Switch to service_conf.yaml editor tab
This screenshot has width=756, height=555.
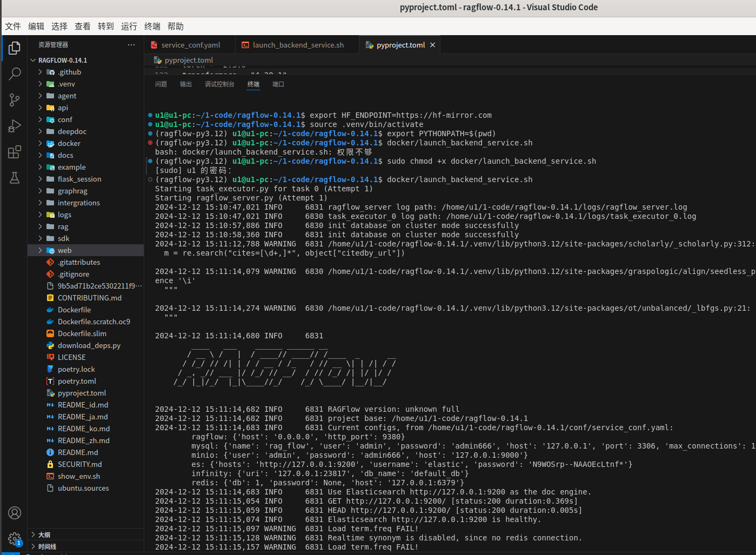190,45
